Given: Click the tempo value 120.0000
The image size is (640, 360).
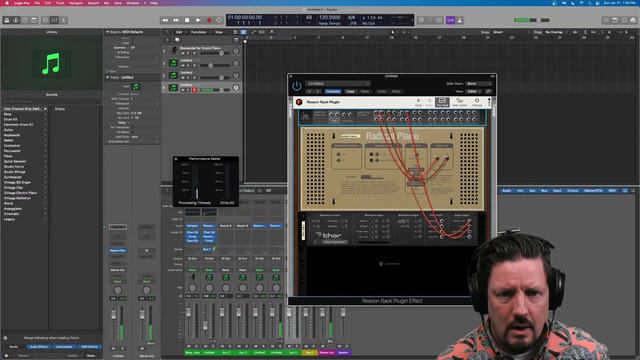Looking at the screenshot, I should point(329,18).
